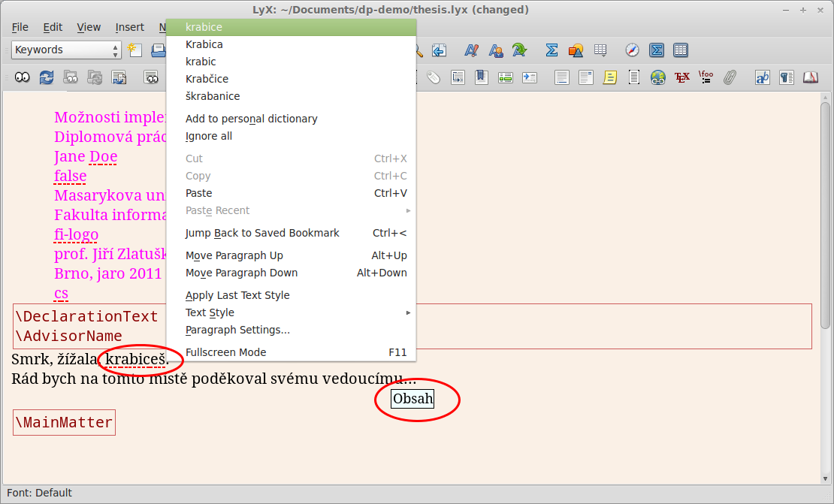Select Move Paragraph Up
834x504 pixels.
pyautogui.click(x=291, y=255)
